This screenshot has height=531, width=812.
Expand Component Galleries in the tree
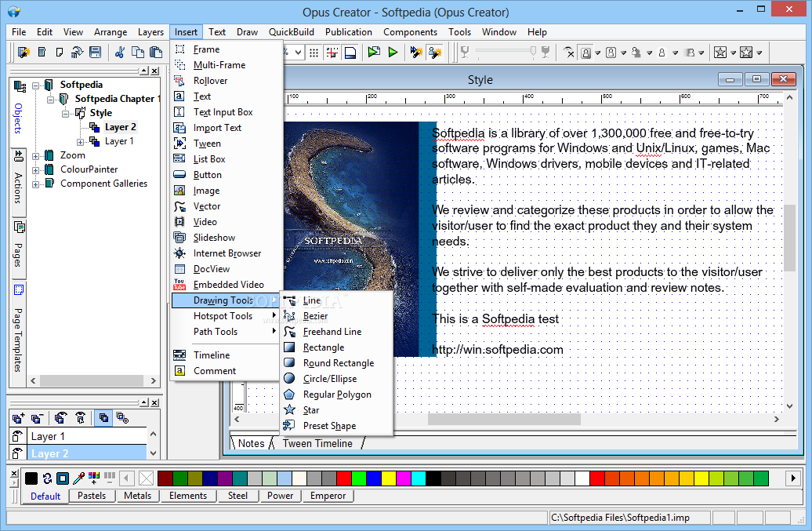(x=36, y=184)
